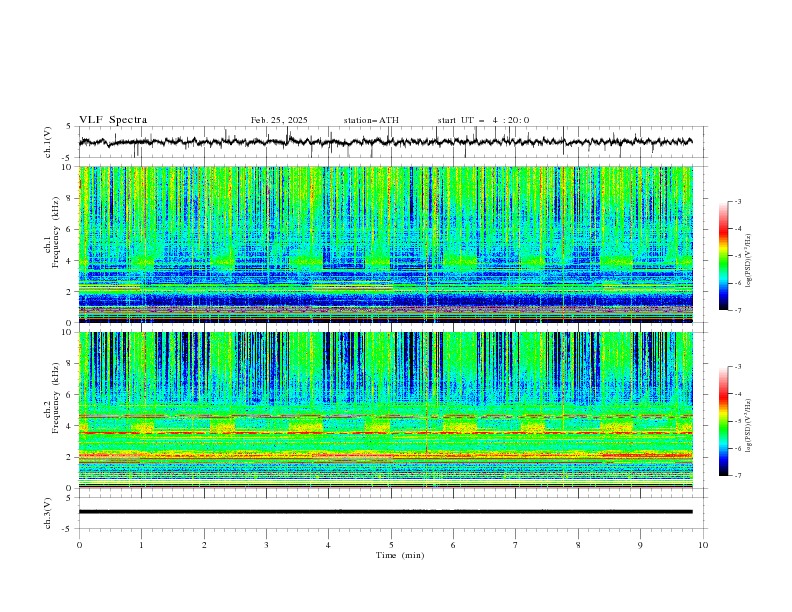Click time axis tick label "7"

[x=516, y=545]
